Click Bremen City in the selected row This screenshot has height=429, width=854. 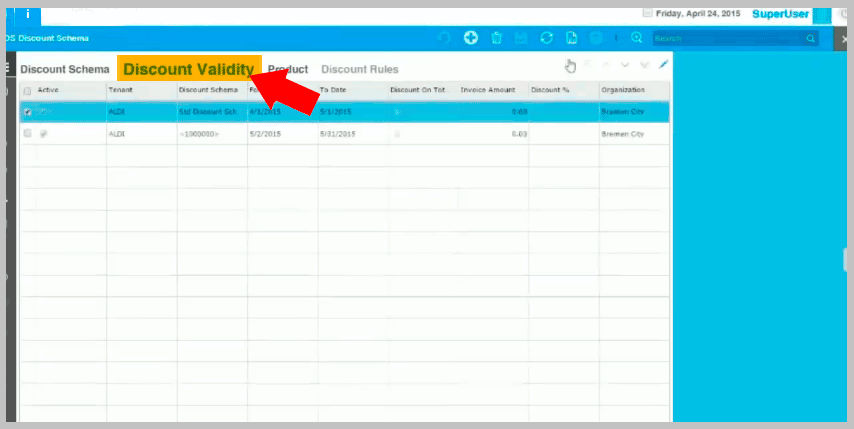click(635, 112)
